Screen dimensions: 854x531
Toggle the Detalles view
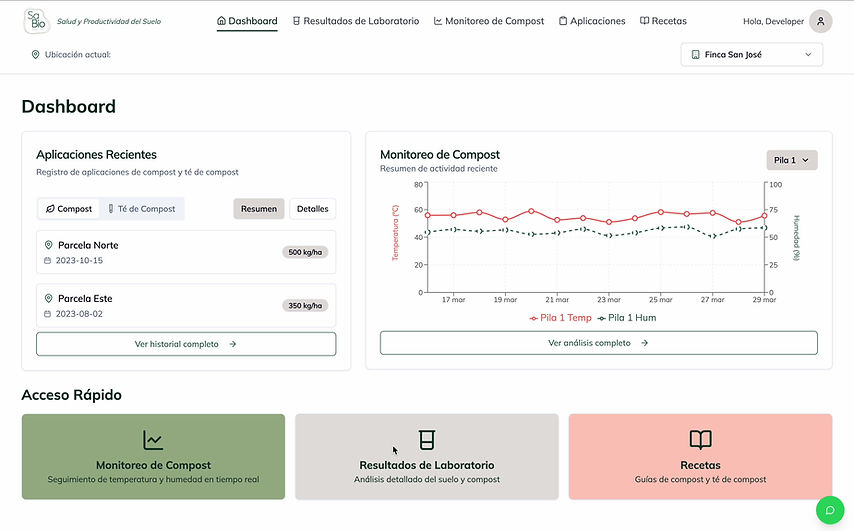[312, 209]
